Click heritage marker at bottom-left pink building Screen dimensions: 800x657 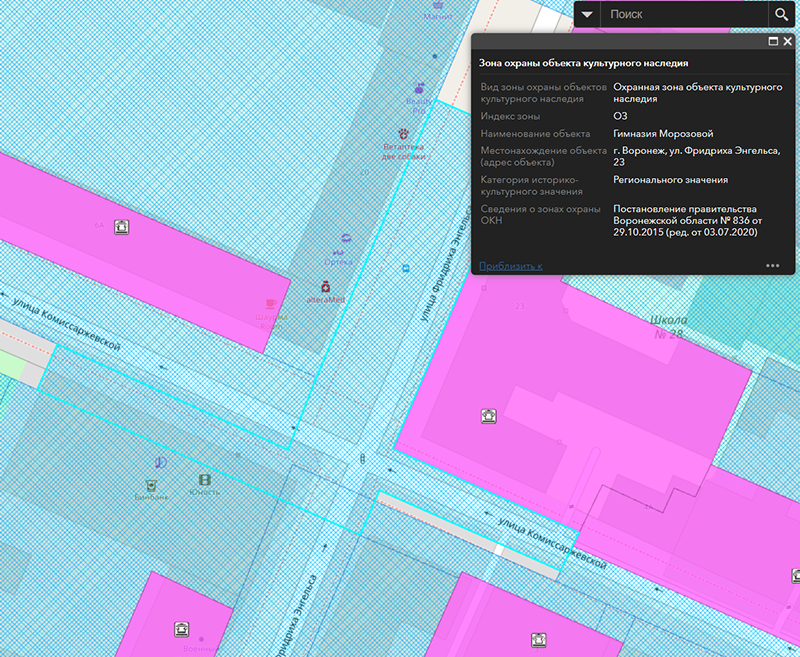[x=182, y=628]
